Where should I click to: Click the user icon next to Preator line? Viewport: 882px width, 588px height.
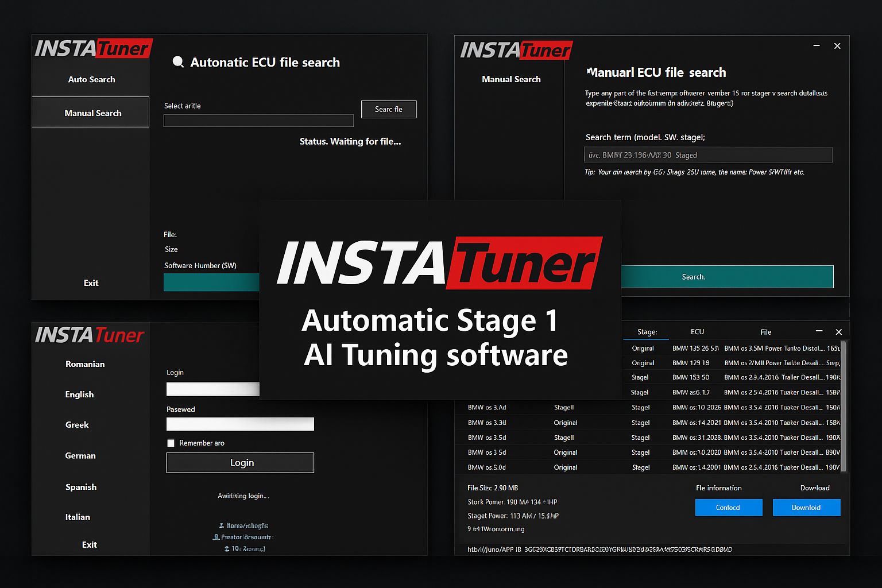216,537
